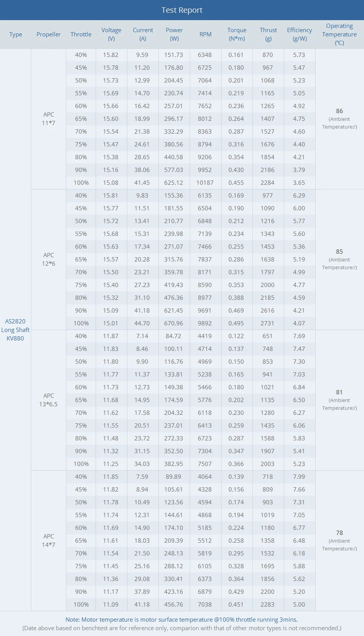Click the 670.96 power value cell

click(173, 323)
